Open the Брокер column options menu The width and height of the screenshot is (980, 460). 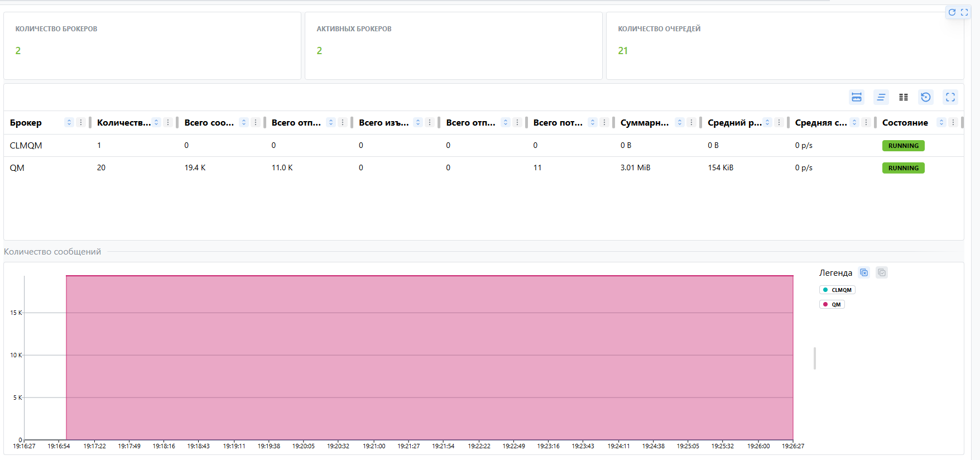[x=81, y=122]
